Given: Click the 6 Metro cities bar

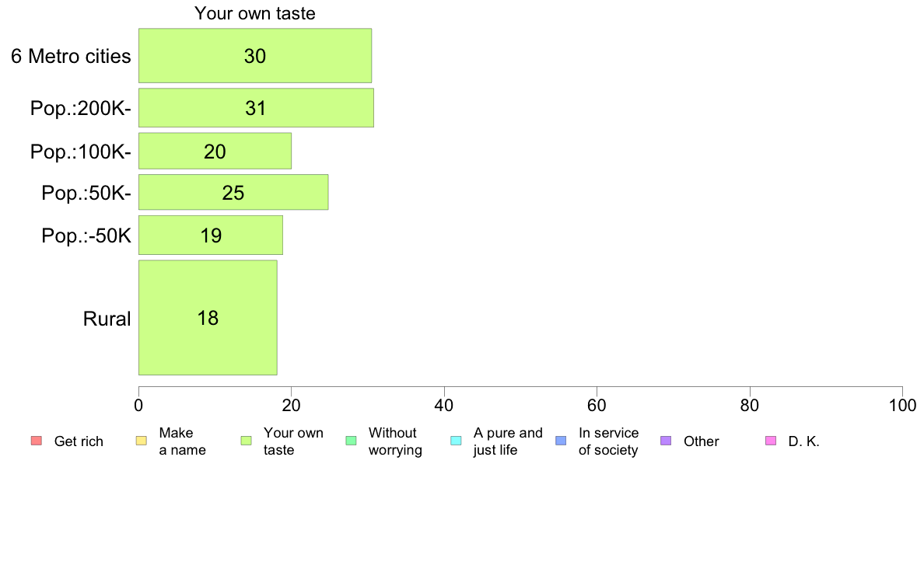Looking at the screenshot, I should point(255,55).
